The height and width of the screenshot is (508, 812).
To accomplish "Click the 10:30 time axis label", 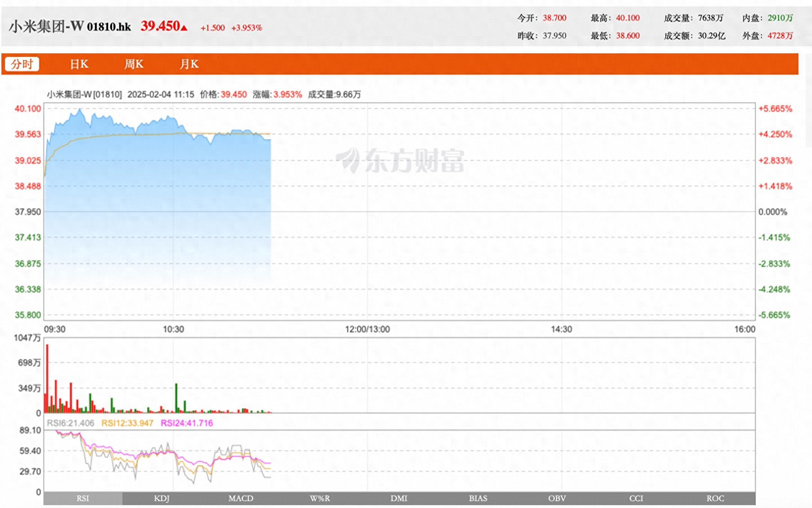I will coord(173,329).
